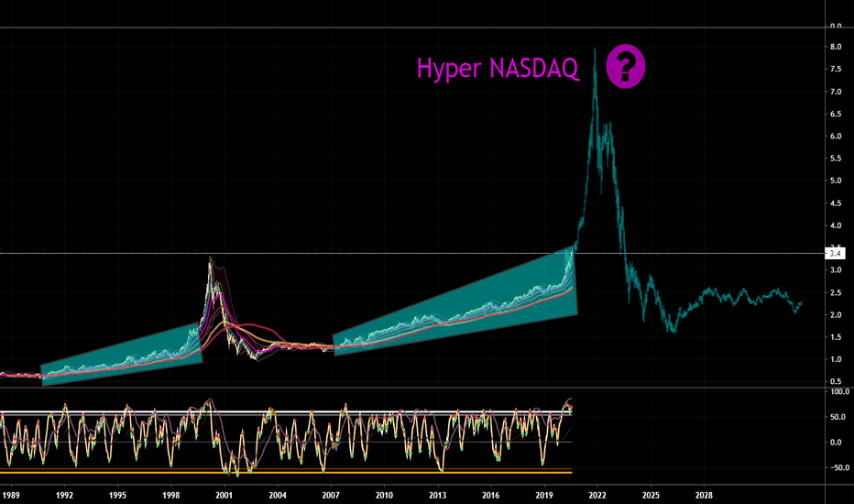Click the 4.5 price axis value
This screenshot has height=504, width=854.
tap(836, 203)
